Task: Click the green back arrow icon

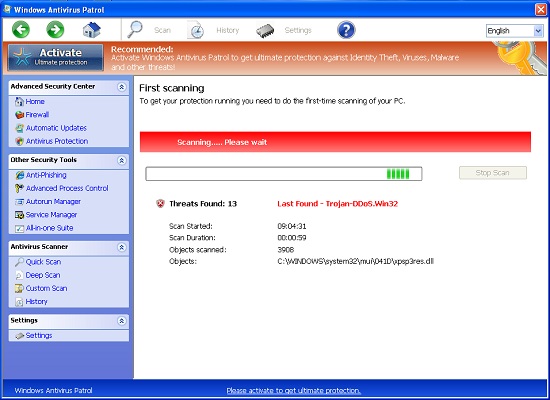Action: tap(21, 29)
